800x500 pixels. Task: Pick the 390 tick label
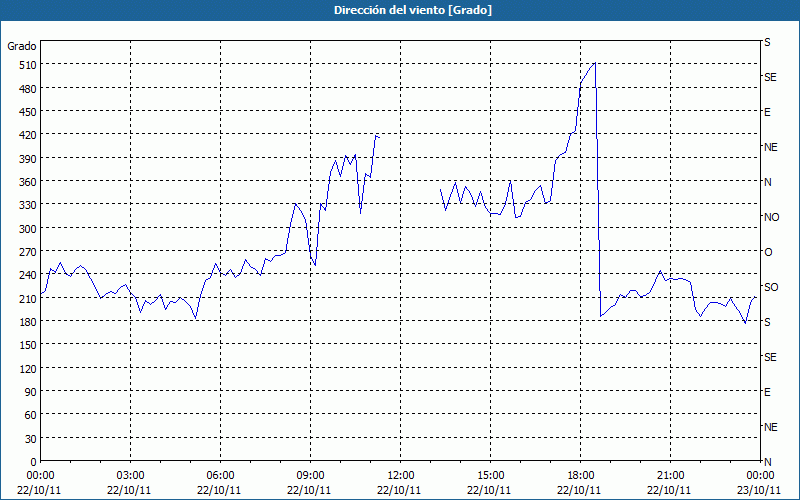(x=28, y=159)
